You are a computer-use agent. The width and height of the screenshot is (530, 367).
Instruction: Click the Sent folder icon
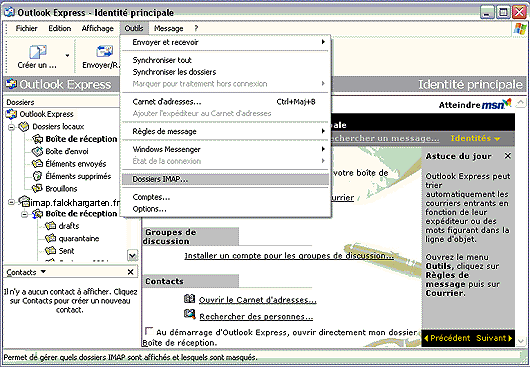click(50, 251)
